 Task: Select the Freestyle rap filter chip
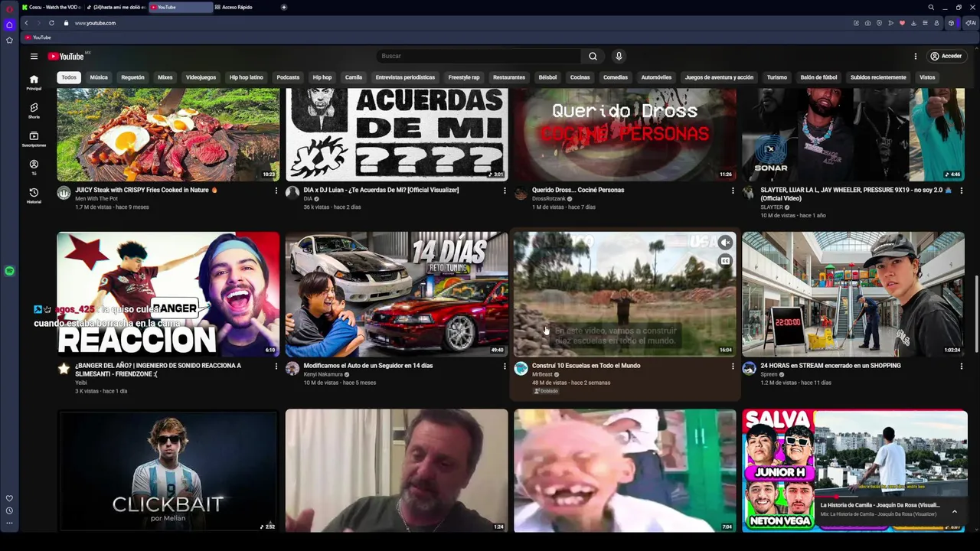pos(464,77)
